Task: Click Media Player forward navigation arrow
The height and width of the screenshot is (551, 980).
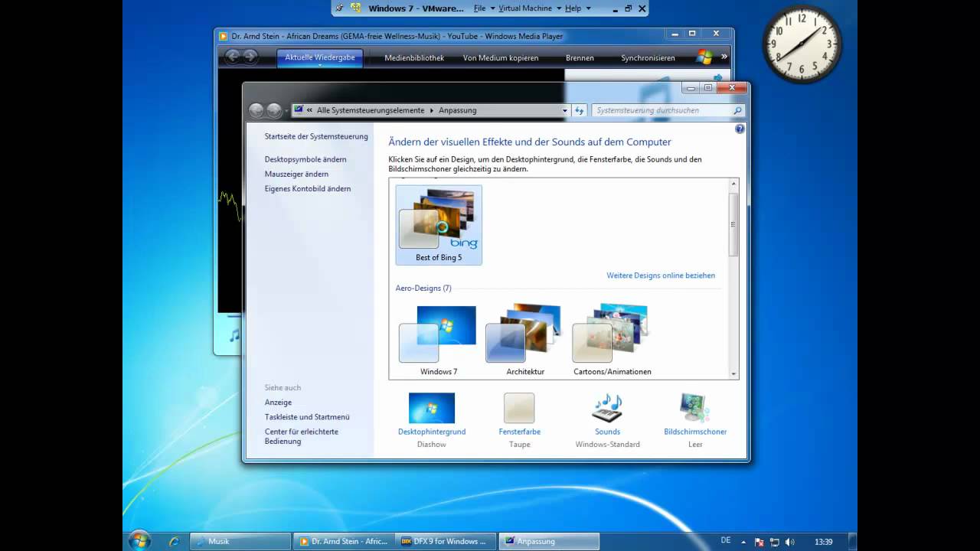Action: pyautogui.click(x=250, y=56)
